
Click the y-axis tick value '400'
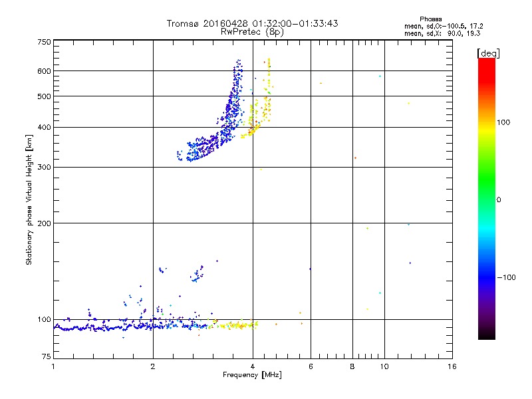[x=44, y=127]
